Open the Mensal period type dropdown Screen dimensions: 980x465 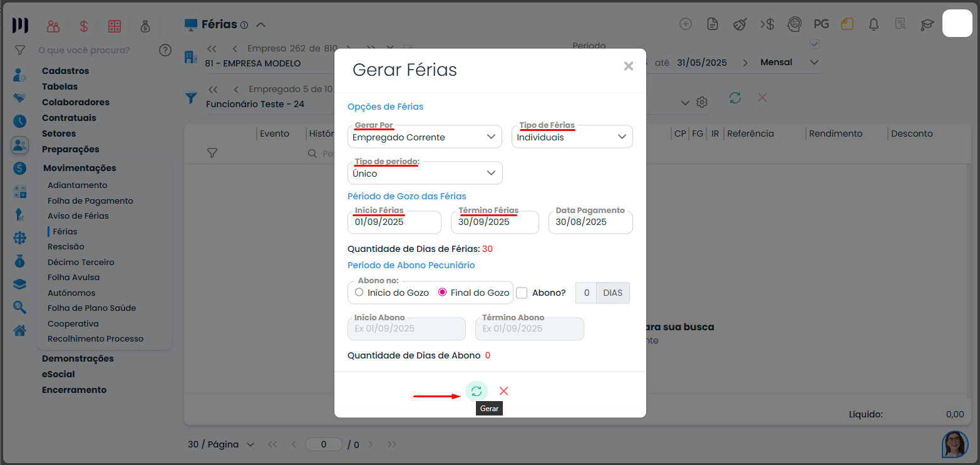pos(790,62)
